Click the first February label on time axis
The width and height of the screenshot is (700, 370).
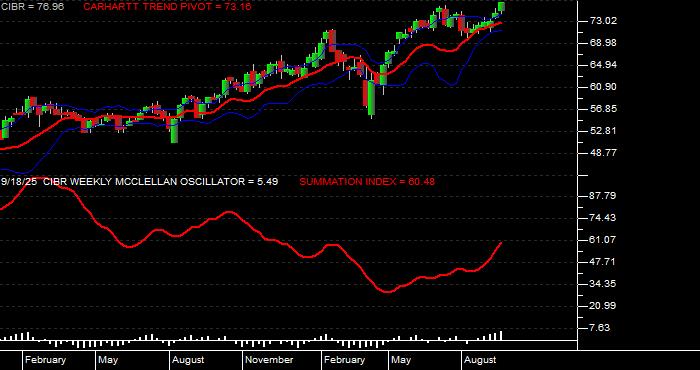[x=46, y=360]
